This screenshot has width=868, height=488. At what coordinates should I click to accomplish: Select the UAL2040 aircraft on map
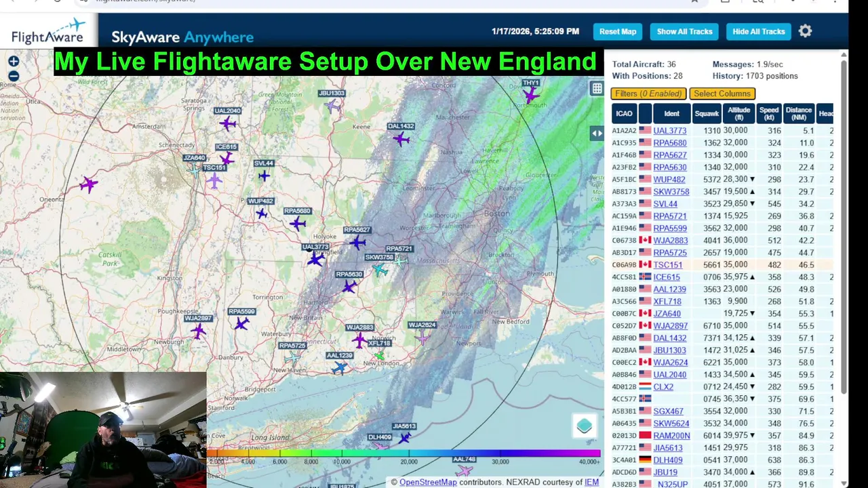point(229,123)
